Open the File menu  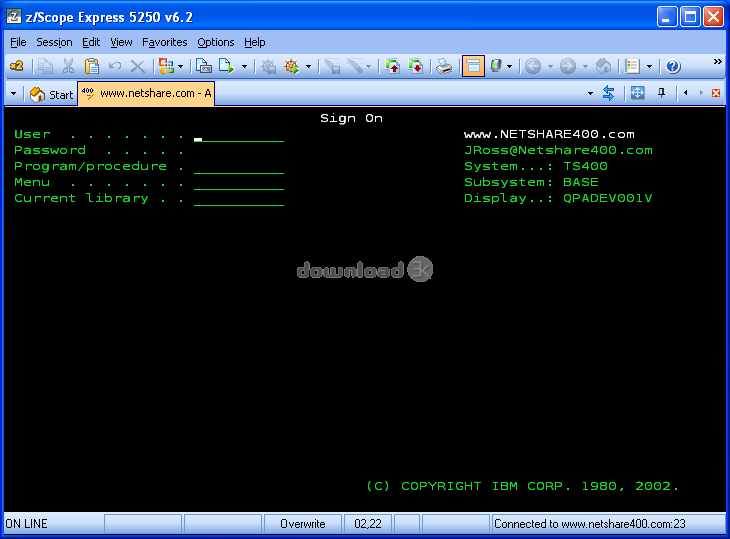[x=18, y=42]
